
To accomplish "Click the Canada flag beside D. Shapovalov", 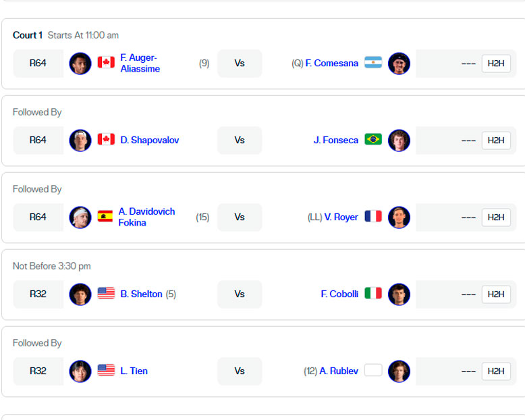I will pos(106,140).
